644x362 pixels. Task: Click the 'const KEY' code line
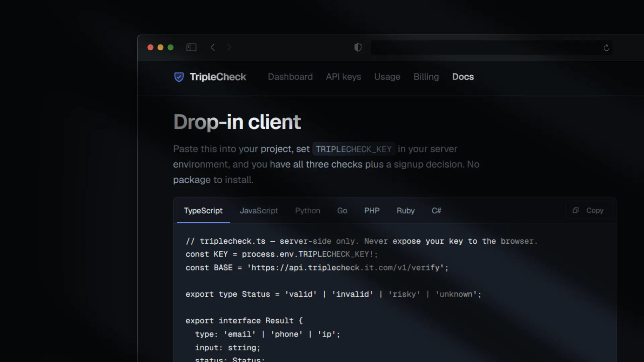click(281, 254)
